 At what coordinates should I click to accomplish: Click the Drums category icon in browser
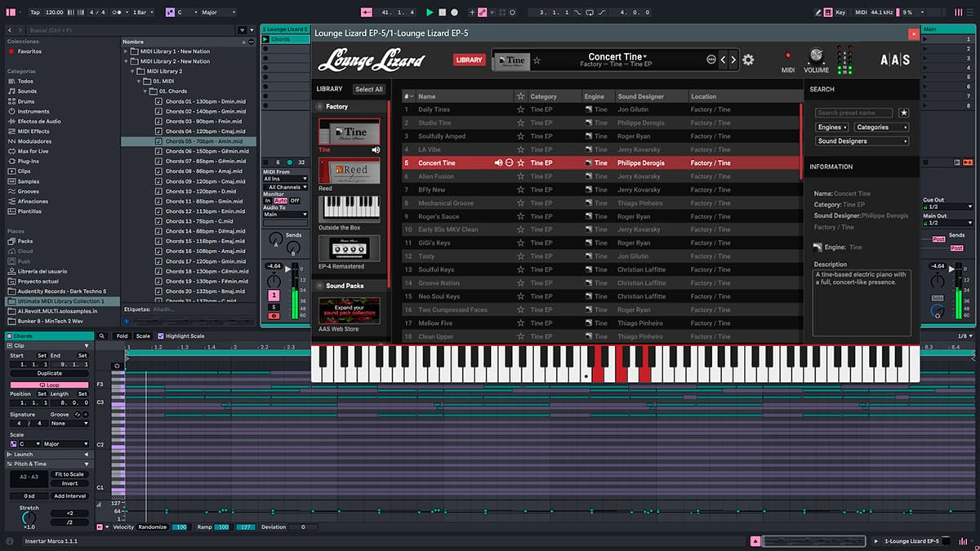coord(11,101)
